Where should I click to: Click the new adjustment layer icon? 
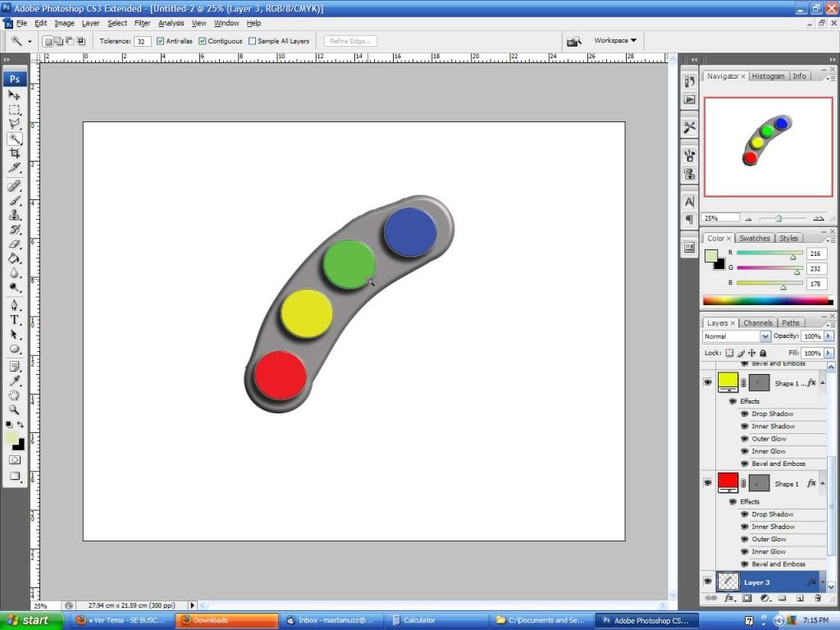(x=765, y=598)
